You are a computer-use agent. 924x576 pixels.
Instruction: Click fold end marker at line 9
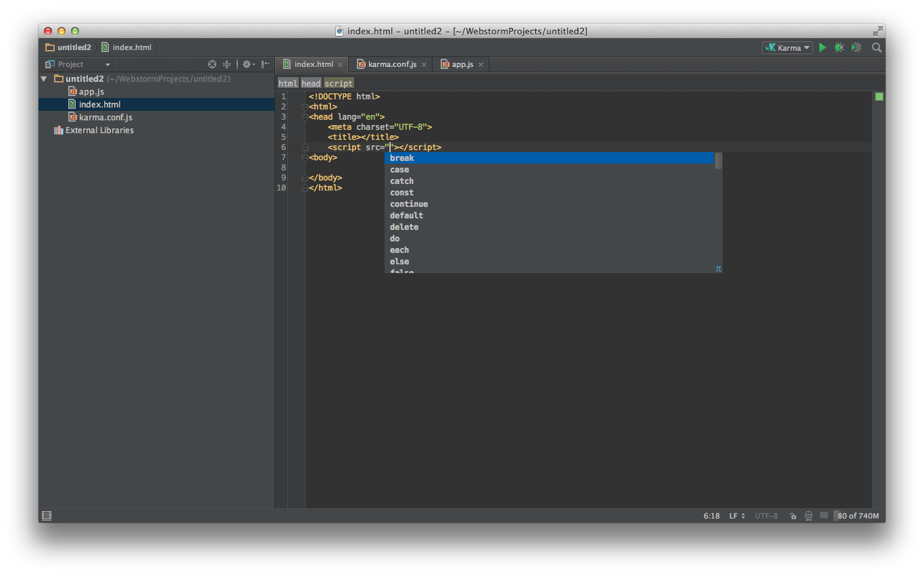[x=305, y=178]
